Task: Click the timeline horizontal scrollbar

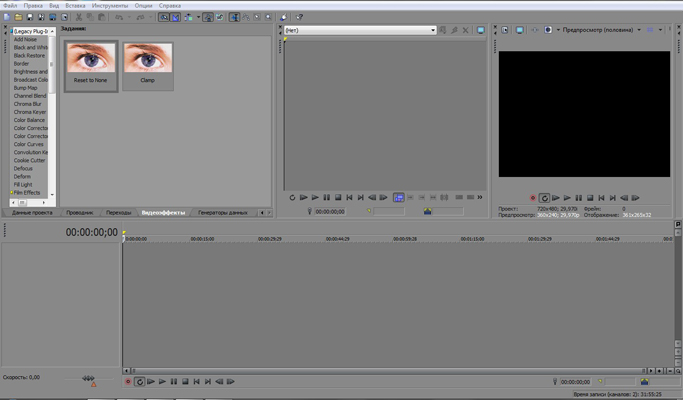Action: [389, 371]
